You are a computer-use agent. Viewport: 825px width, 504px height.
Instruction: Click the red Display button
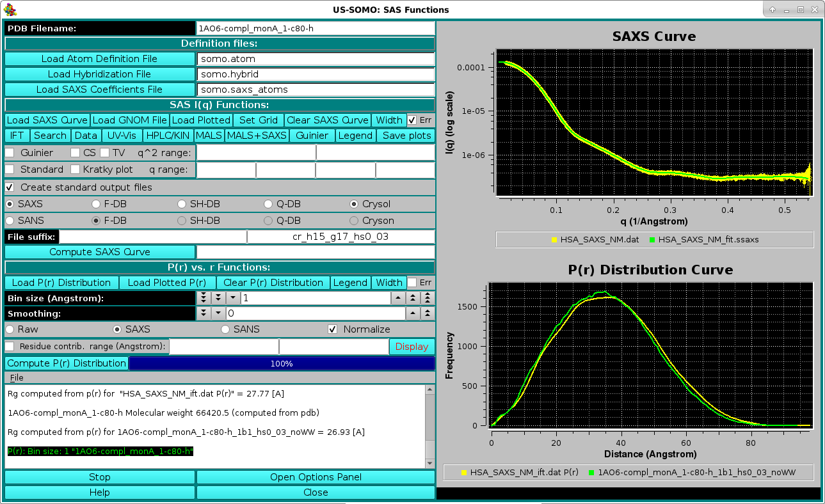pyautogui.click(x=412, y=347)
